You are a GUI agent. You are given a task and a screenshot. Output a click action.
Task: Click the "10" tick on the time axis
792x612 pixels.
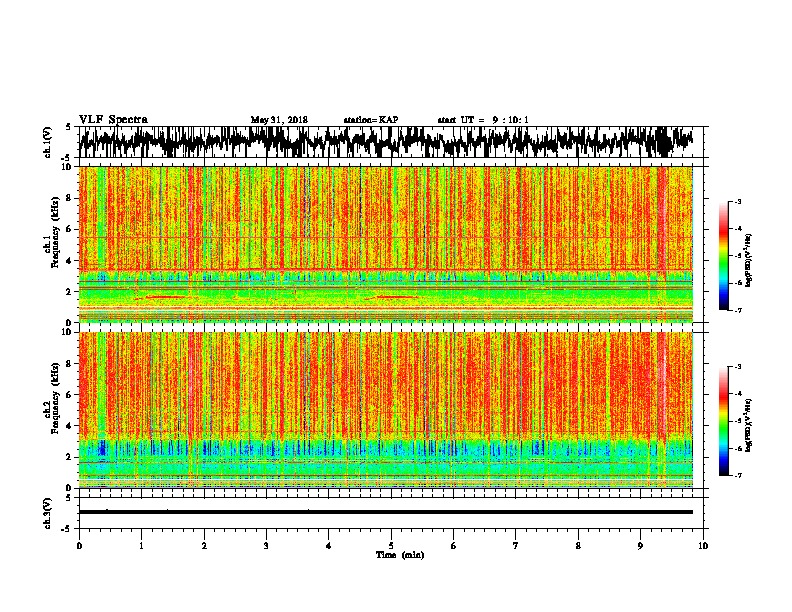[703, 546]
